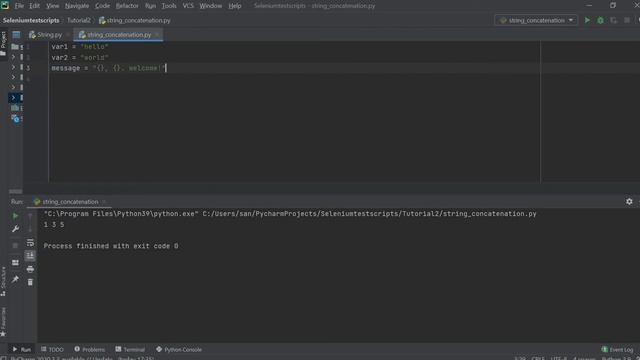Go up the stack trace arrow
This screenshot has width=640, height=360.
coord(30,216)
